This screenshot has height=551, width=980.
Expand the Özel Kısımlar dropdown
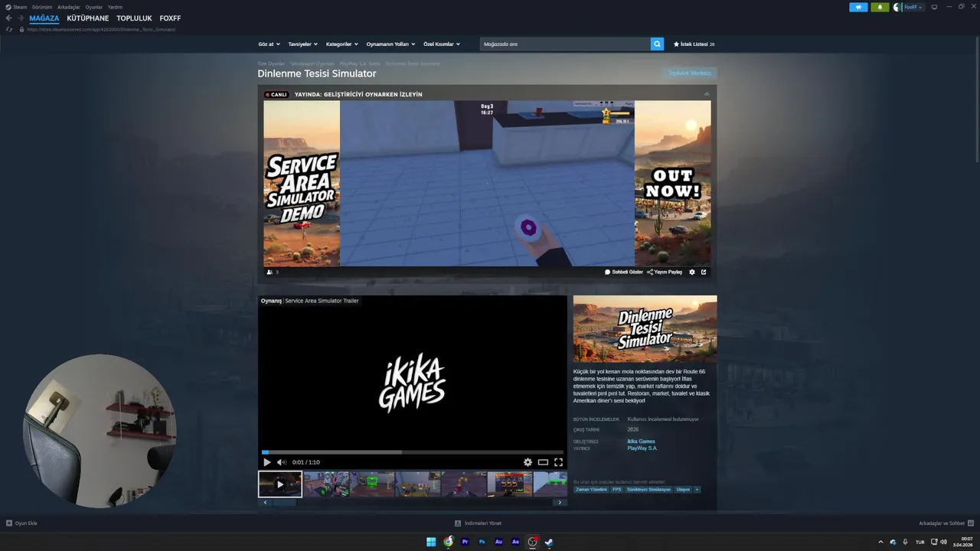442,44
